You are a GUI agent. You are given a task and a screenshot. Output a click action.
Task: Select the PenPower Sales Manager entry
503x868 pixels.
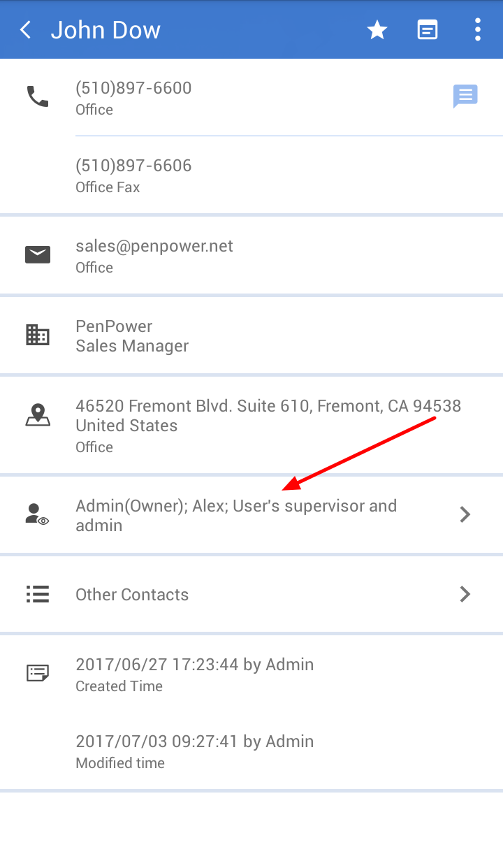132,335
